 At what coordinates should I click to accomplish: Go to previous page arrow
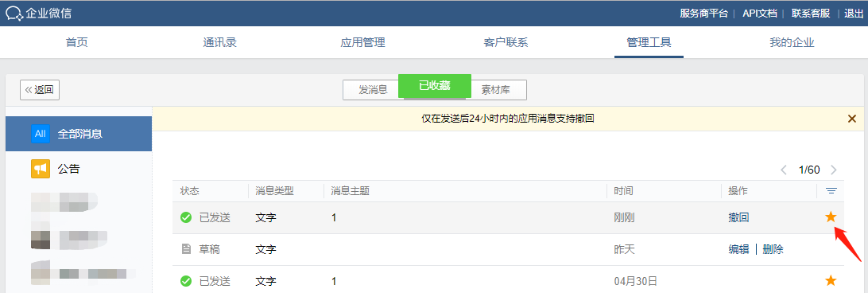(783, 170)
